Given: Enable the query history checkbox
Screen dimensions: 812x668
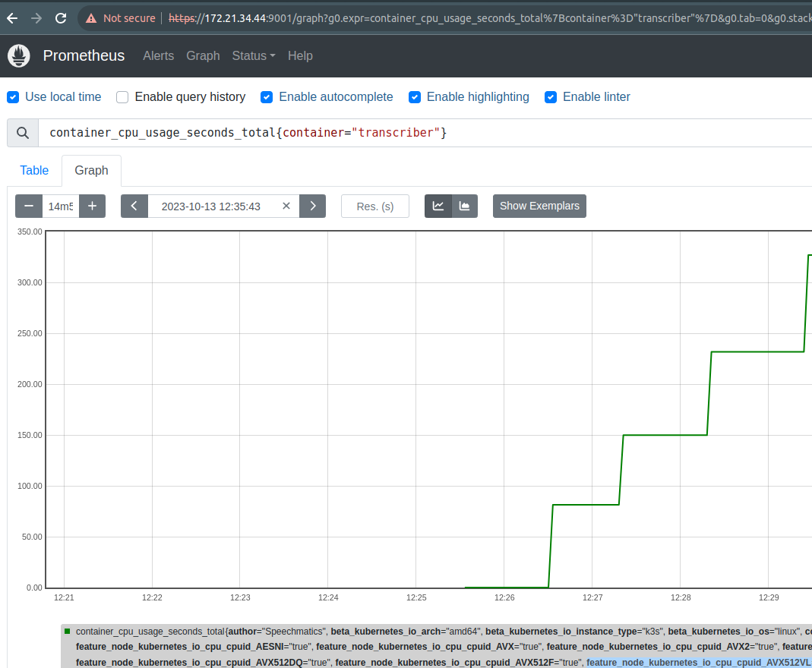Looking at the screenshot, I should tap(122, 97).
